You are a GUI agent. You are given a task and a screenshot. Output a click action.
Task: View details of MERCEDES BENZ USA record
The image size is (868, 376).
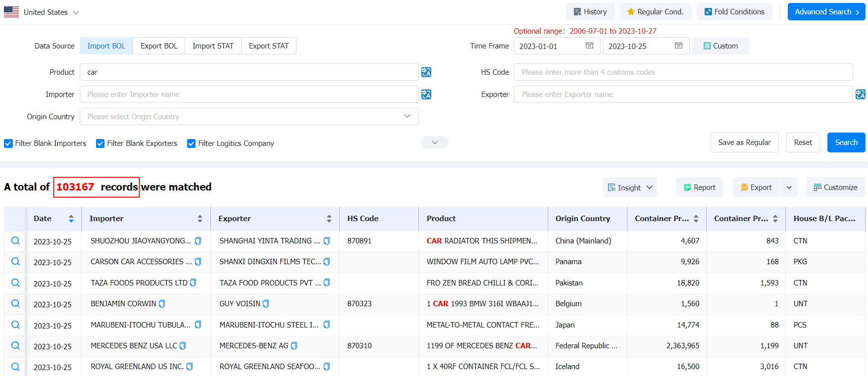15,346
